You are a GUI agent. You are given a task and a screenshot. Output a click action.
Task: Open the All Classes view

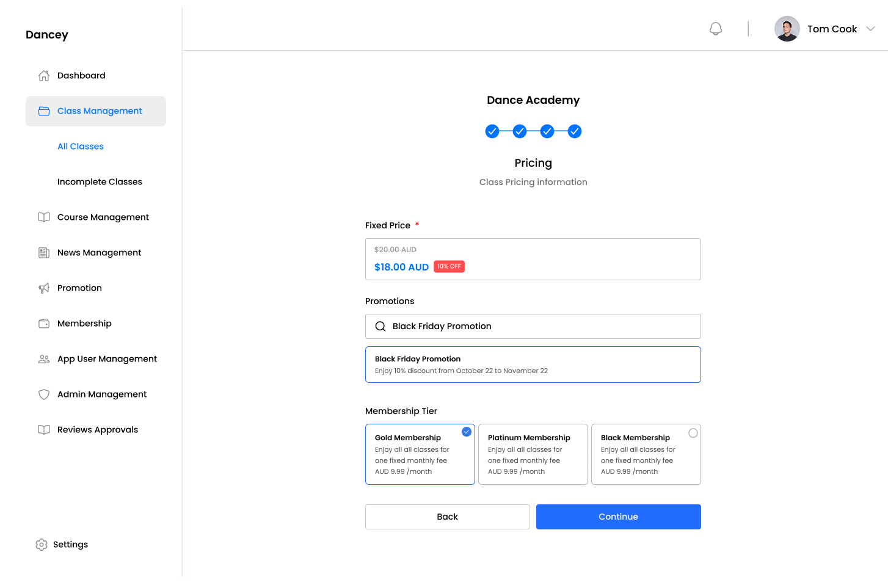point(81,146)
